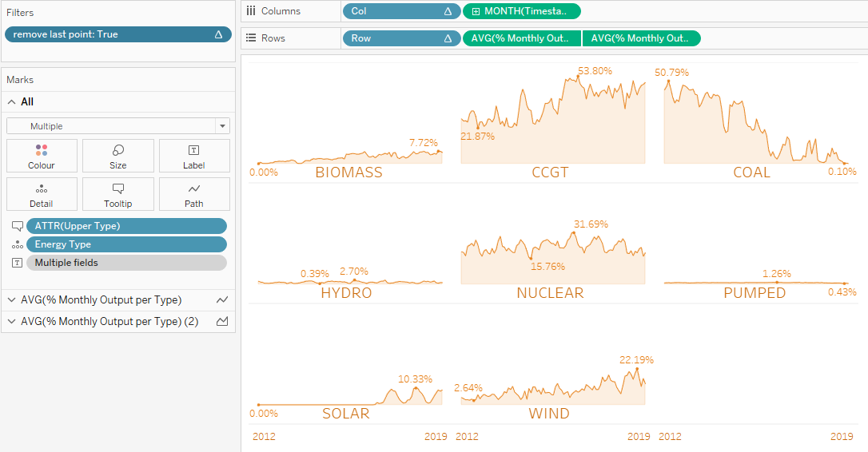Open the Size mark card
The height and width of the screenshot is (452, 868).
pyautogui.click(x=117, y=156)
